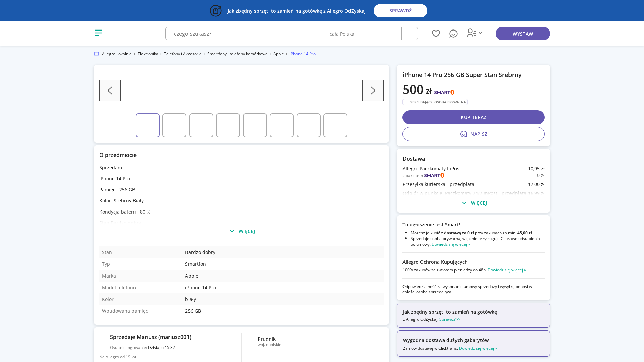Select fifth gallery thumbnail
The height and width of the screenshot is (362, 644).
pos(255,125)
